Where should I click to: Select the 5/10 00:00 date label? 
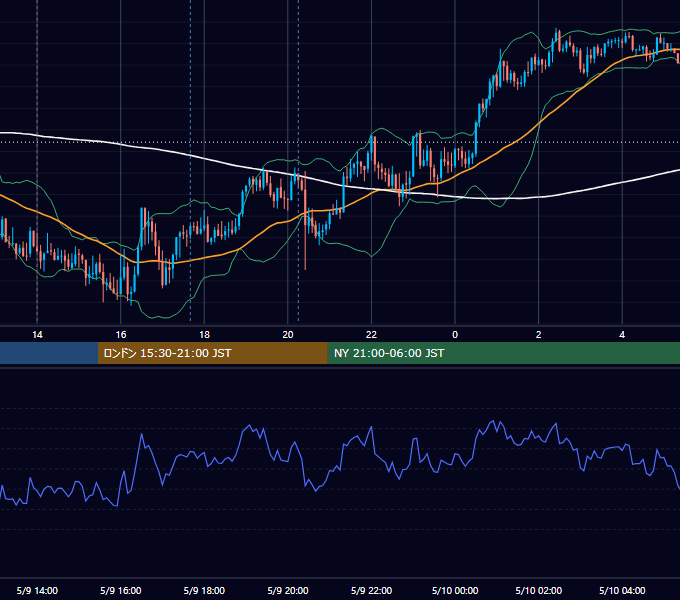click(x=455, y=590)
